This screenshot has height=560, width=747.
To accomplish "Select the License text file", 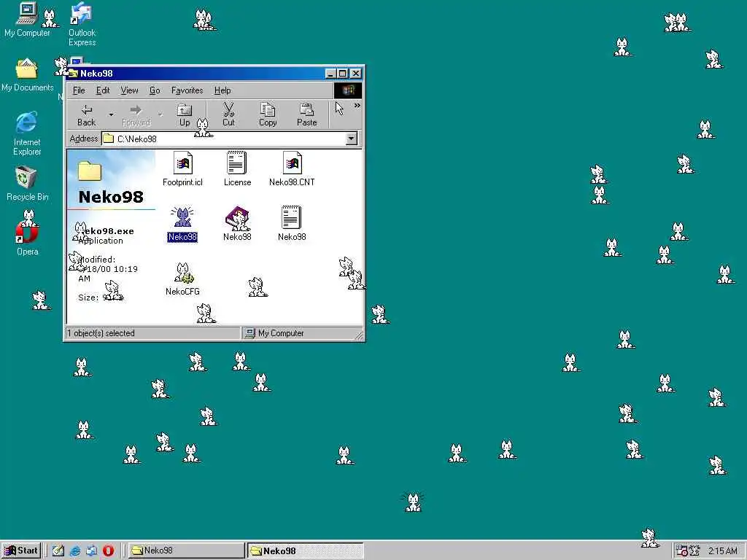I will coord(237,168).
